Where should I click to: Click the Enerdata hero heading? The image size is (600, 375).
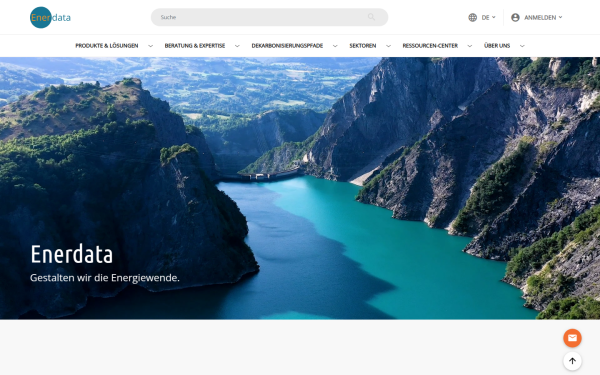(72, 254)
